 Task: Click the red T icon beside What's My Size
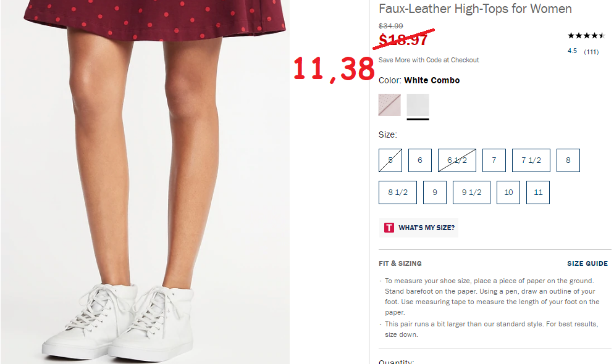pos(389,228)
